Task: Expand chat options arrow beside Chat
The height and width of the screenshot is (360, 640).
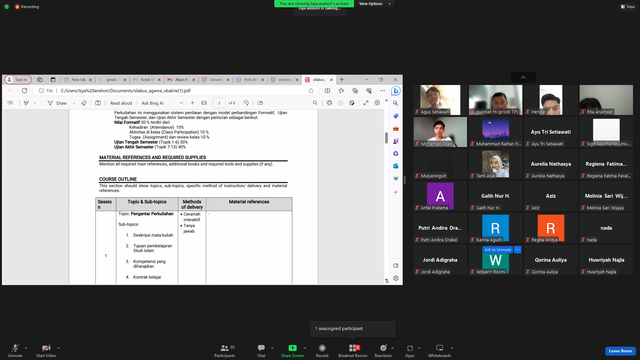Action: (272, 348)
